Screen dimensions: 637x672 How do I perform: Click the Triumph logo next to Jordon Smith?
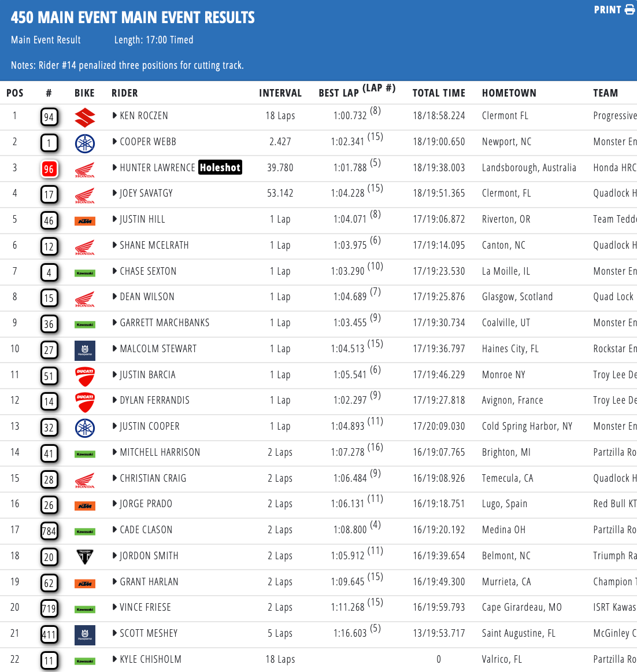pyautogui.click(x=85, y=557)
